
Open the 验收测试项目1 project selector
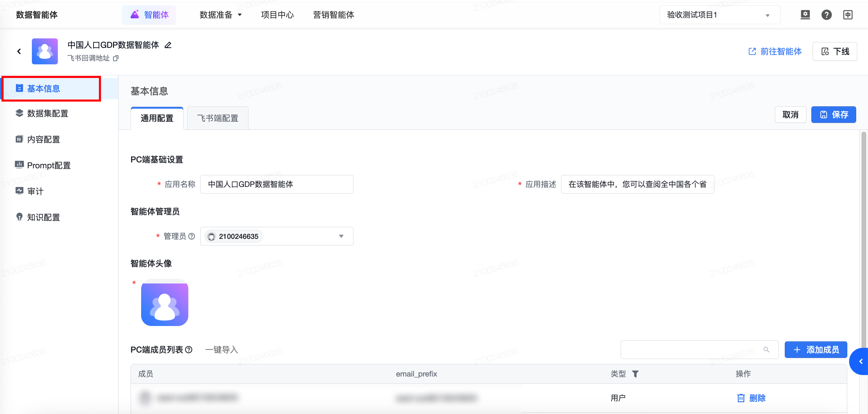point(720,15)
